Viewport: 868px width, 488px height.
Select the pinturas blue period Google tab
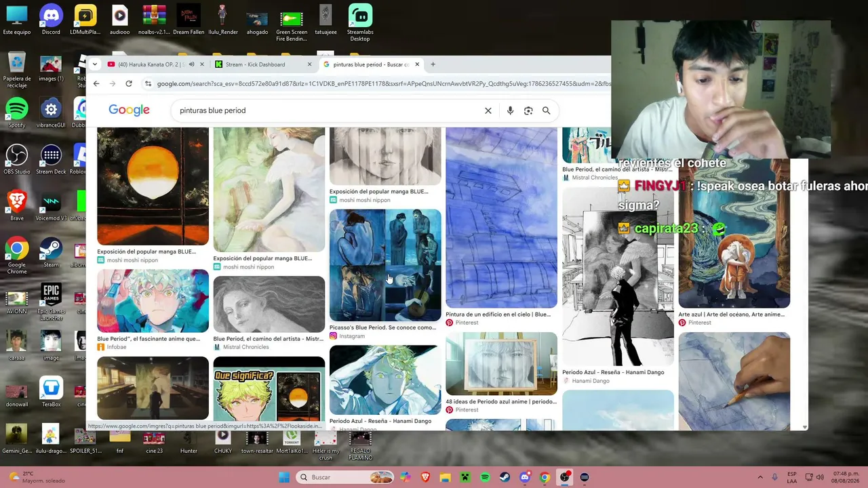371,64
